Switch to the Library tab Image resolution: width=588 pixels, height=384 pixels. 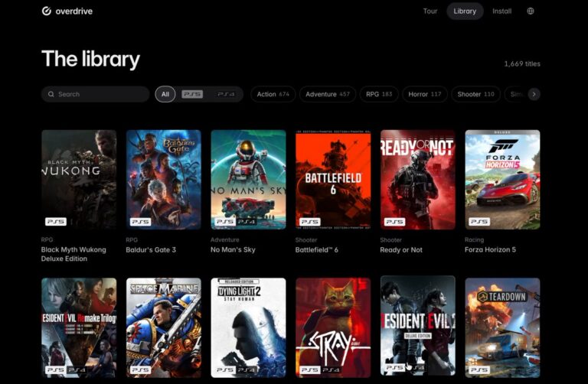coord(465,11)
